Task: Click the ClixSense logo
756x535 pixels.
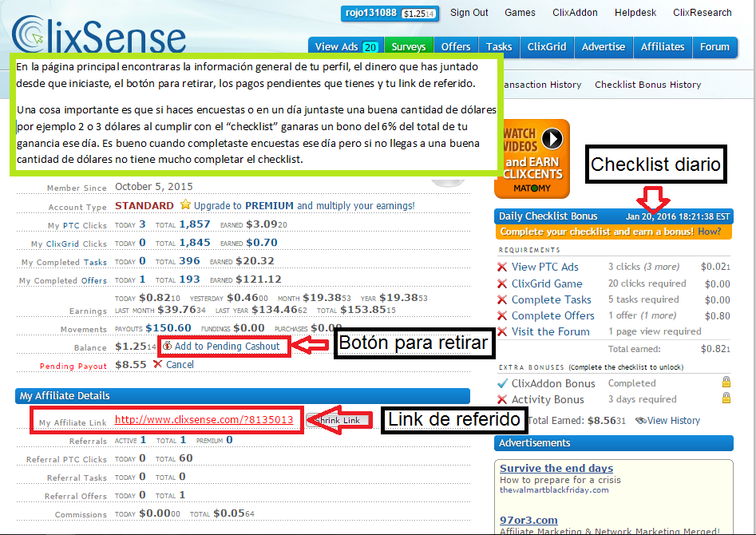Action: click(x=99, y=34)
